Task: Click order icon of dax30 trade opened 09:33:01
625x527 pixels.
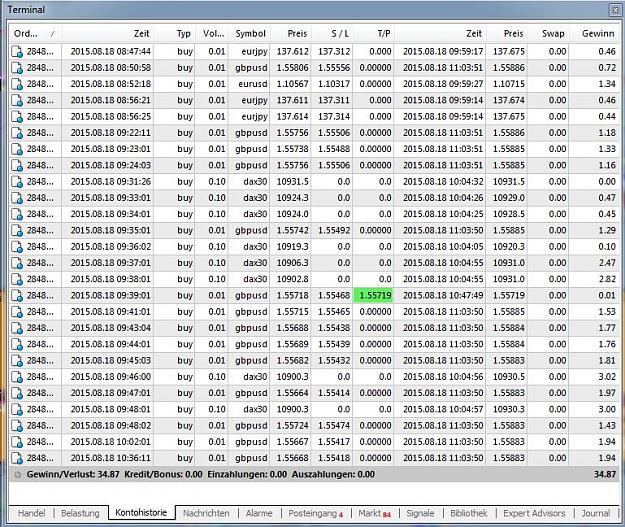Action: [17, 198]
